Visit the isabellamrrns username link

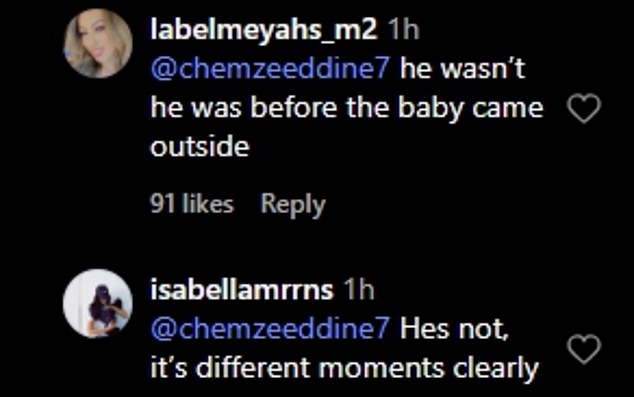pyautogui.click(x=242, y=290)
